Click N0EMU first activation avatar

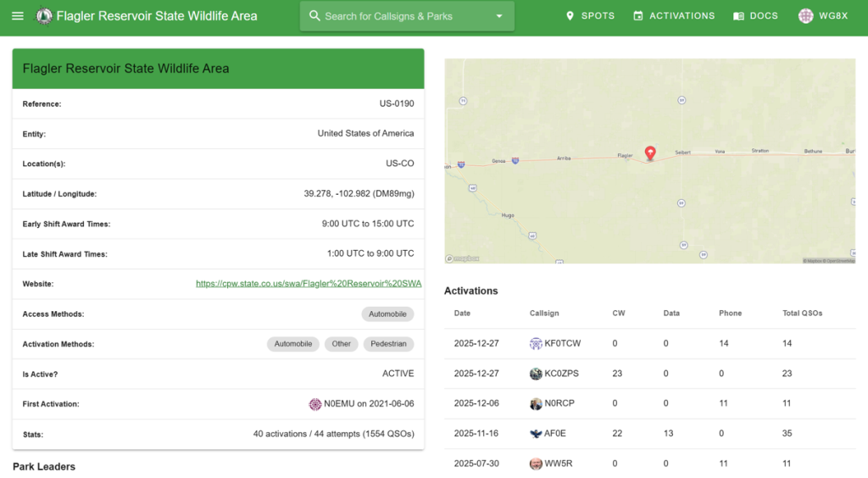[x=315, y=404]
